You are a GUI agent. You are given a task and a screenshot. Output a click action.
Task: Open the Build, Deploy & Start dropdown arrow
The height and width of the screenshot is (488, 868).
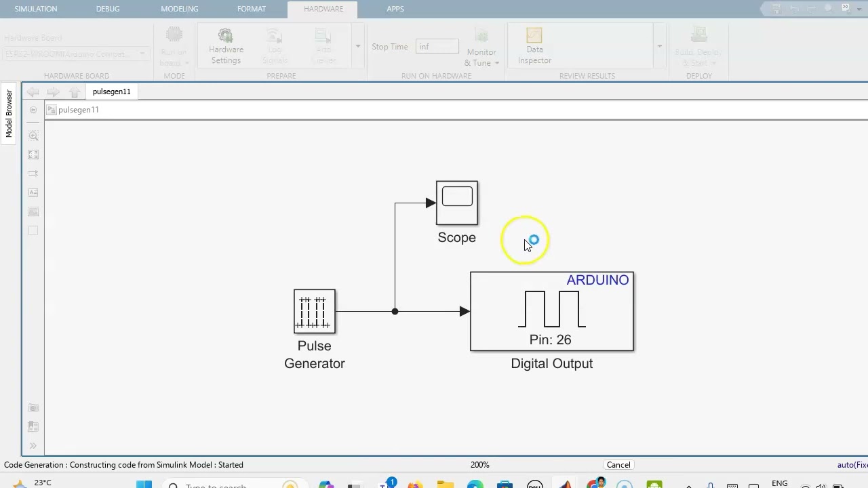(x=713, y=63)
